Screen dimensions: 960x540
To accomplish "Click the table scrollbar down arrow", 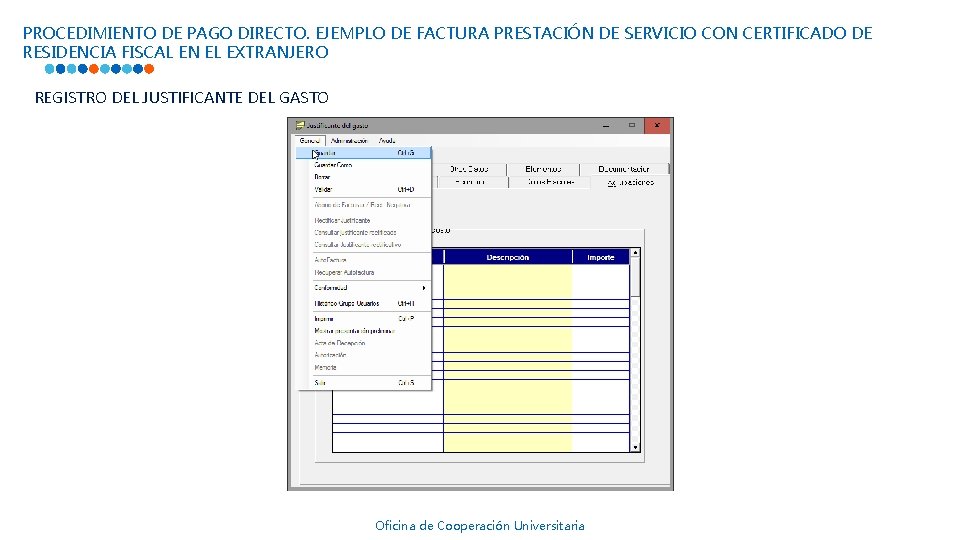I will pyautogui.click(x=636, y=448).
